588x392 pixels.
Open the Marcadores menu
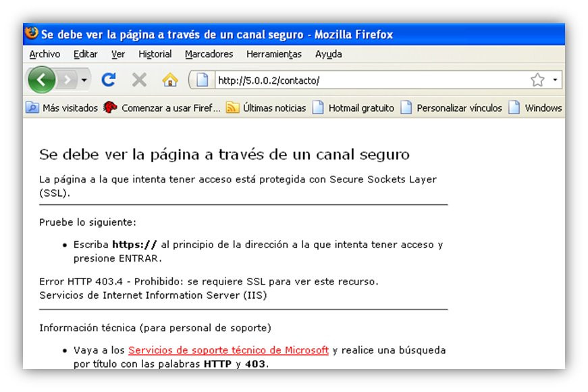pos(209,54)
